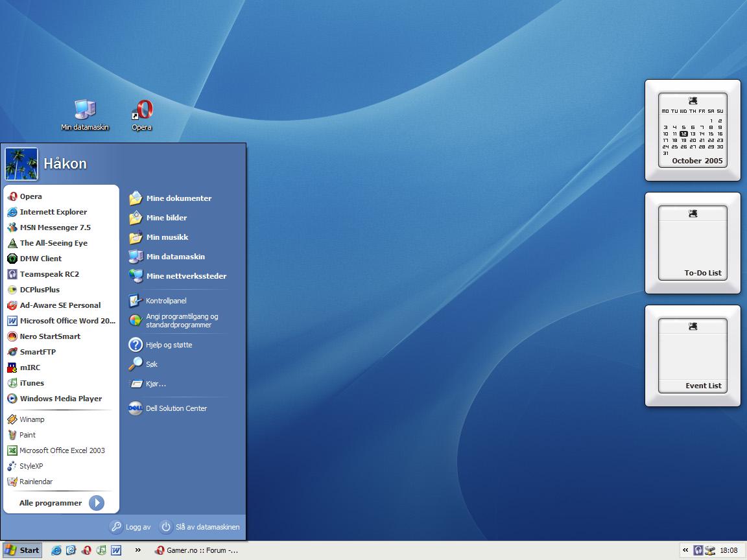Viewport: 747px width, 560px height.
Task: Expand Alle programmer arrow
Action: pos(96,503)
